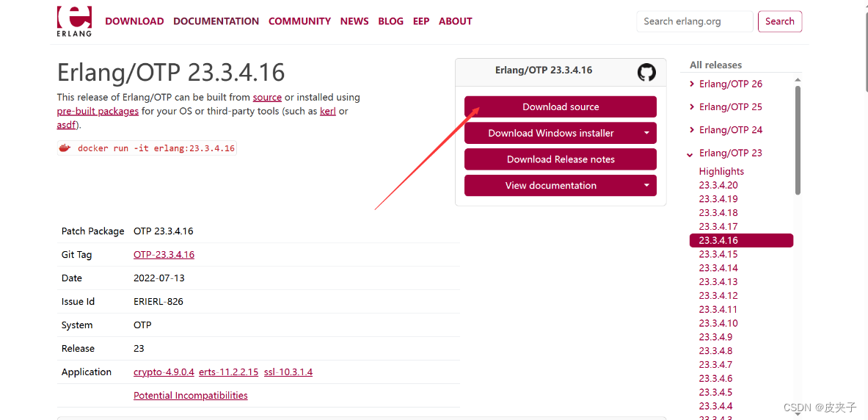Select release 23.3.4.4
This screenshot has height=420, width=868.
[716, 406]
